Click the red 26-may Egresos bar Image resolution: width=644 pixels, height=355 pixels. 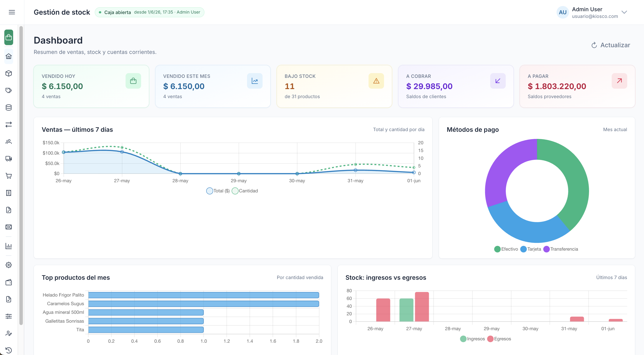click(x=383, y=310)
